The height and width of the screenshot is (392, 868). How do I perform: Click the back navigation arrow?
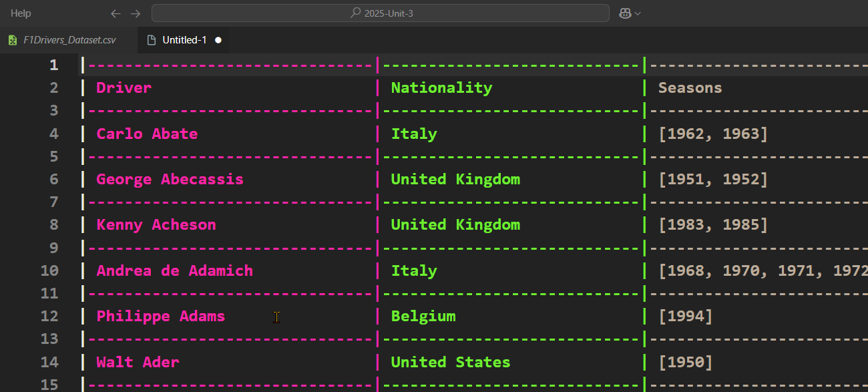point(116,13)
